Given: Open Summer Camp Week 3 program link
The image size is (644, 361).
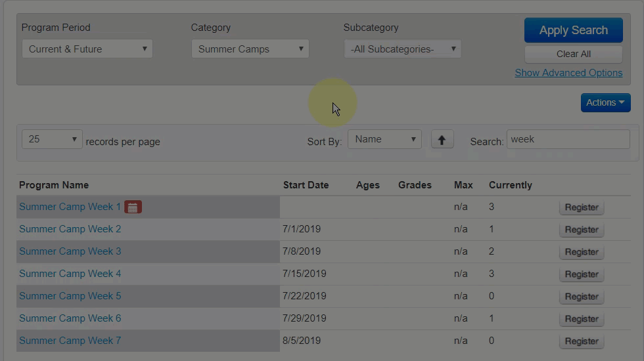Looking at the screenshot, I should 70,251.
